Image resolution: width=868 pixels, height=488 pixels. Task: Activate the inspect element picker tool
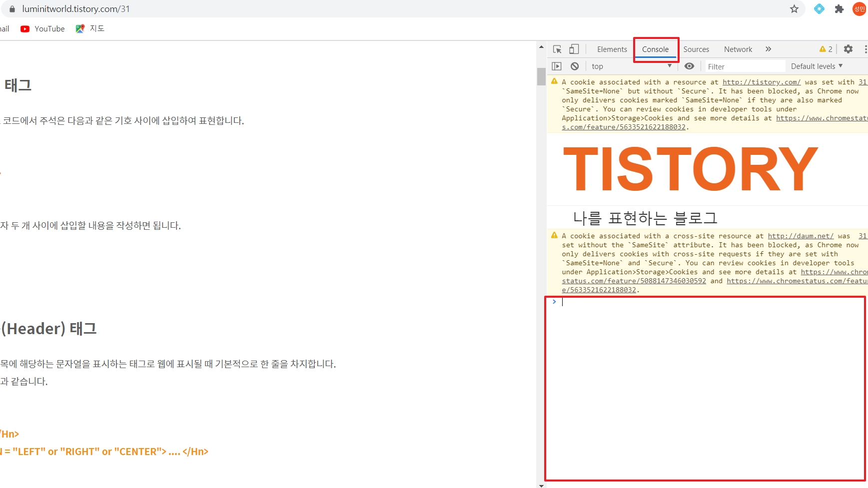pyautogui.click(x=557, y=49)
